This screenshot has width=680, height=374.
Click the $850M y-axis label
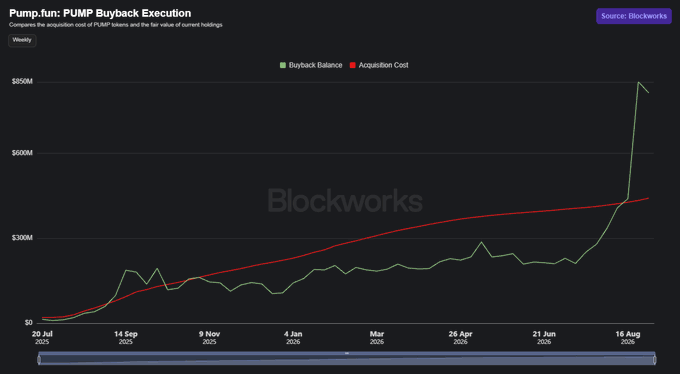[x=22, y=82]
